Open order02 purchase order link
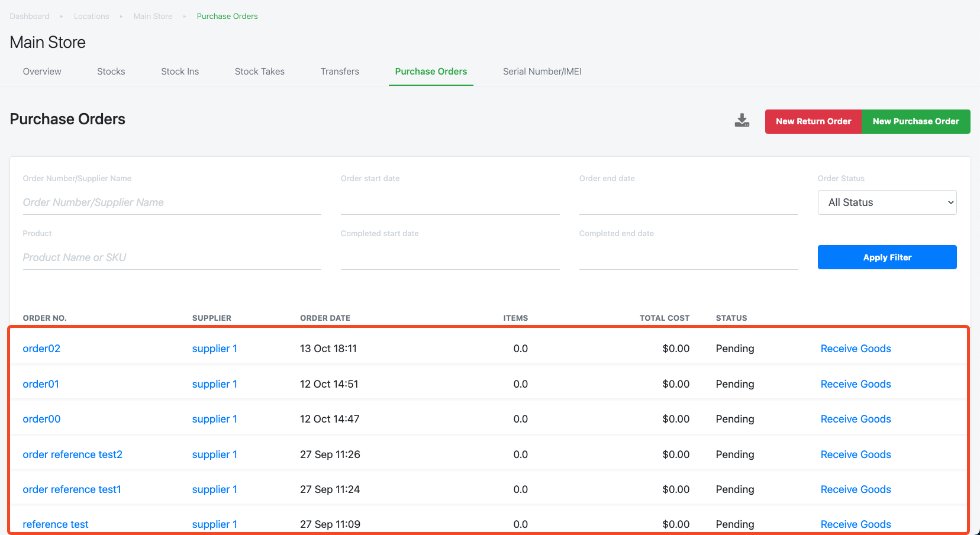This screenshot has height=535, width=980. [x=41, y=349]
